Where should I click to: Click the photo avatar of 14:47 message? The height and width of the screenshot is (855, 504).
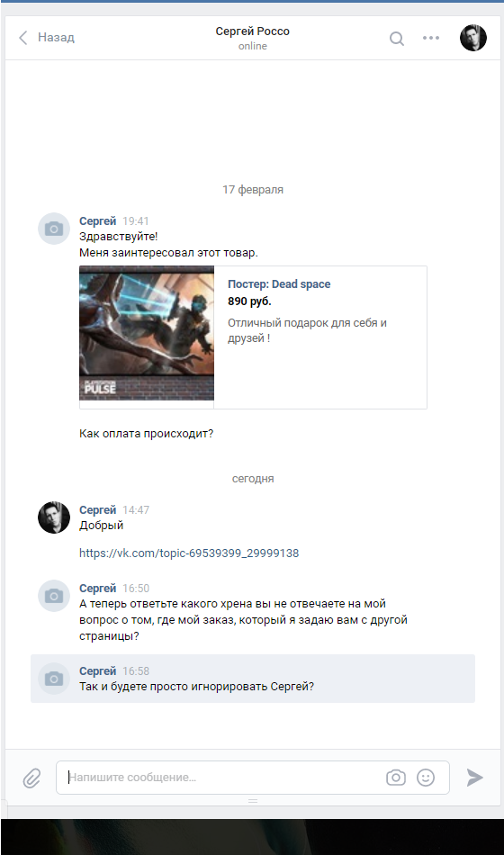(53, 517)
